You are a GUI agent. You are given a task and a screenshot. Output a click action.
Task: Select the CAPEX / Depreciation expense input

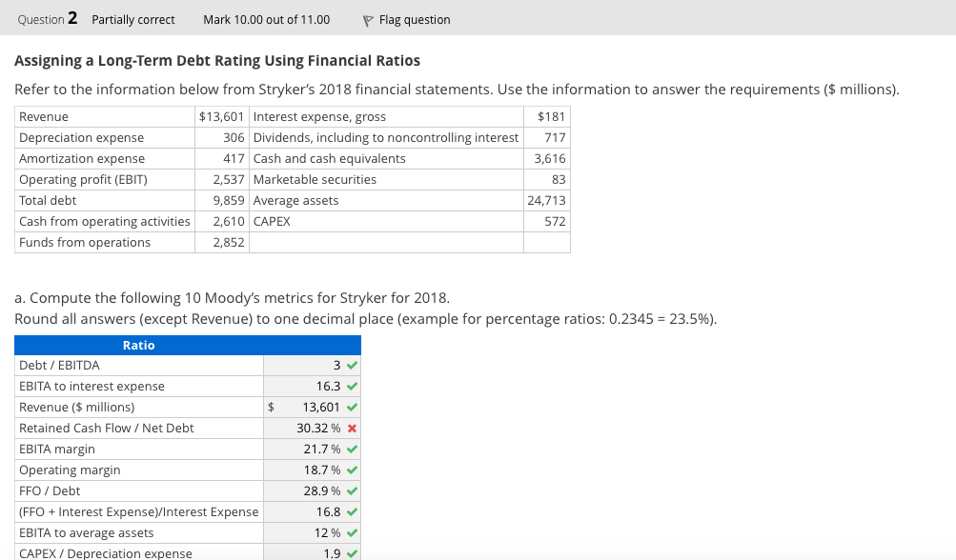pyautogui.click(x=305, y=553)
